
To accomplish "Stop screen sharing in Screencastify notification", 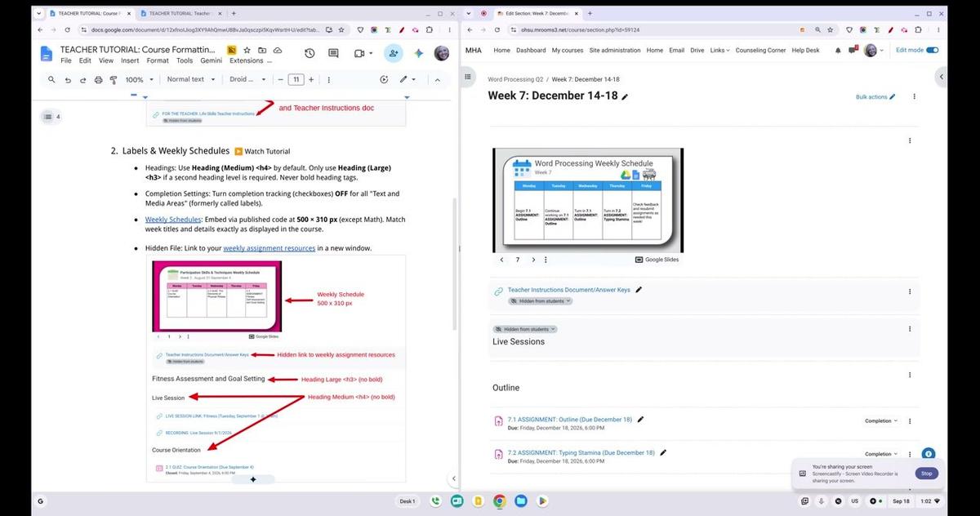I will click(926, 474).
